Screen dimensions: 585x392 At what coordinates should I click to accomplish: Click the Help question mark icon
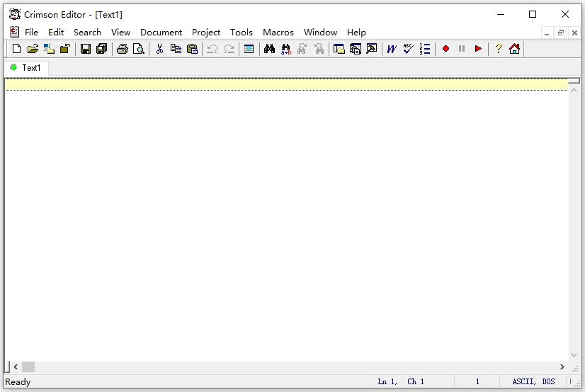pos(498,49)
